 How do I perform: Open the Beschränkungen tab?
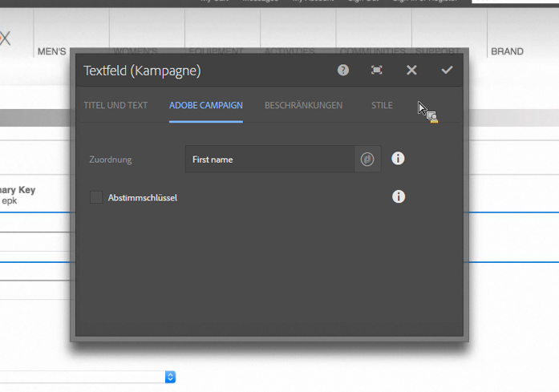303,106
